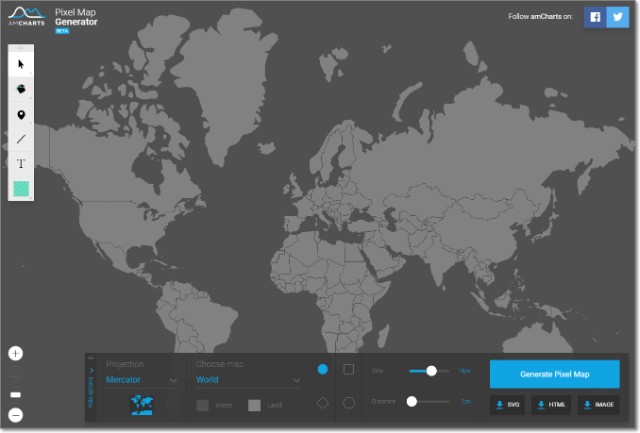Choose the filled circle pixel shape
This screenshot has height=433, width=640.
click(x=322, y=369)
